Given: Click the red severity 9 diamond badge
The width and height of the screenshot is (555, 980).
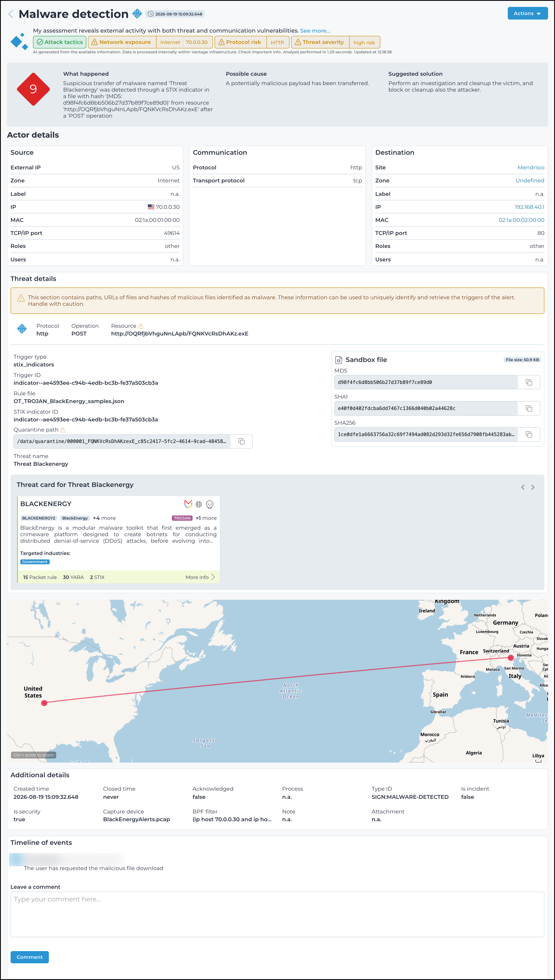Looking at the screenshot, I should (x=33, y=89).
